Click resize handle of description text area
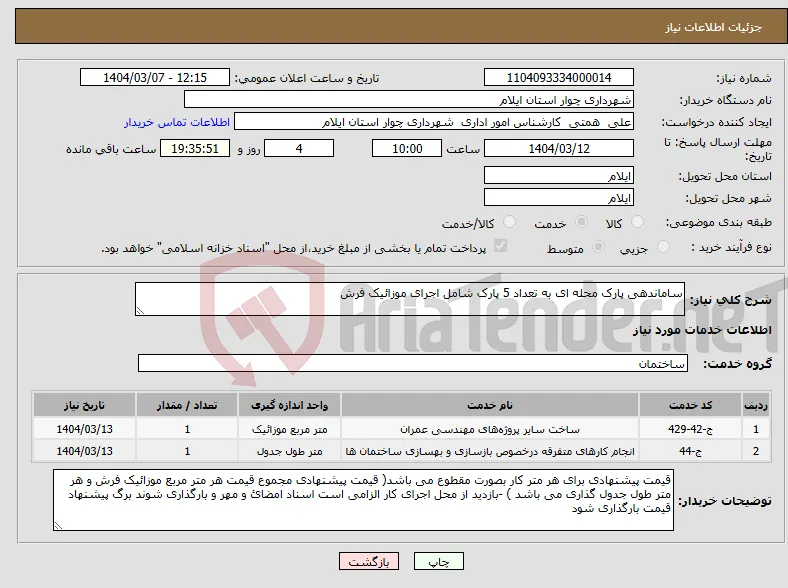The height and width of the screenshot is (588, 788). 140,311
